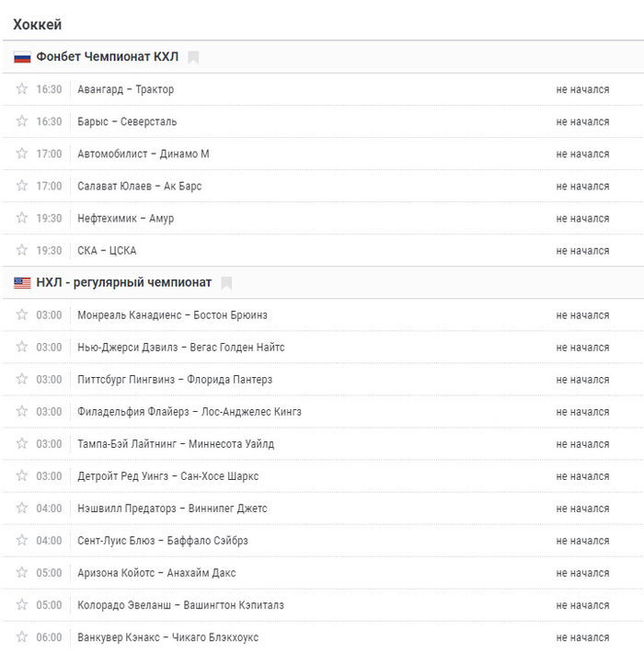
Task: Click 19:30 time of СКА – ЦСКА match
Action: 49,251
